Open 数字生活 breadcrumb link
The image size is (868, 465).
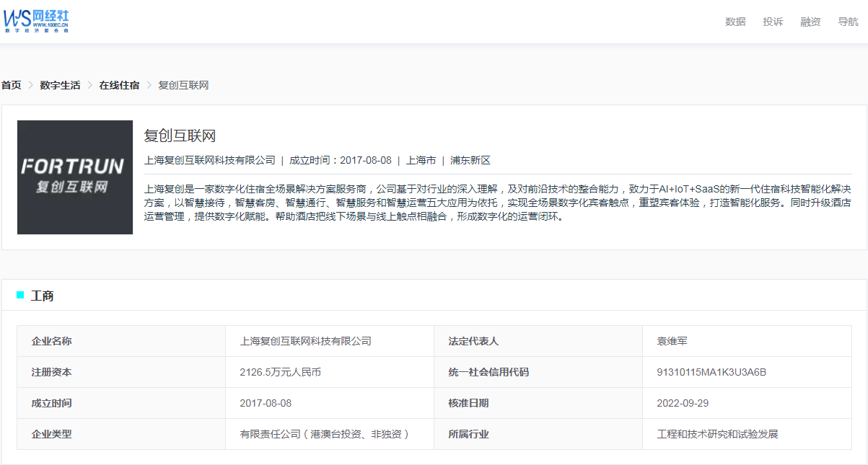[x=61, y=85]
